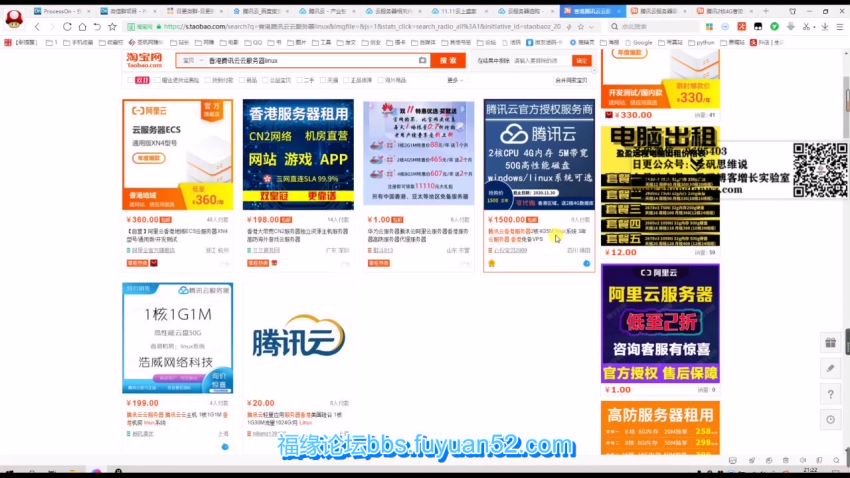Open the favorites star dropdown arrow

coord(591,27)
